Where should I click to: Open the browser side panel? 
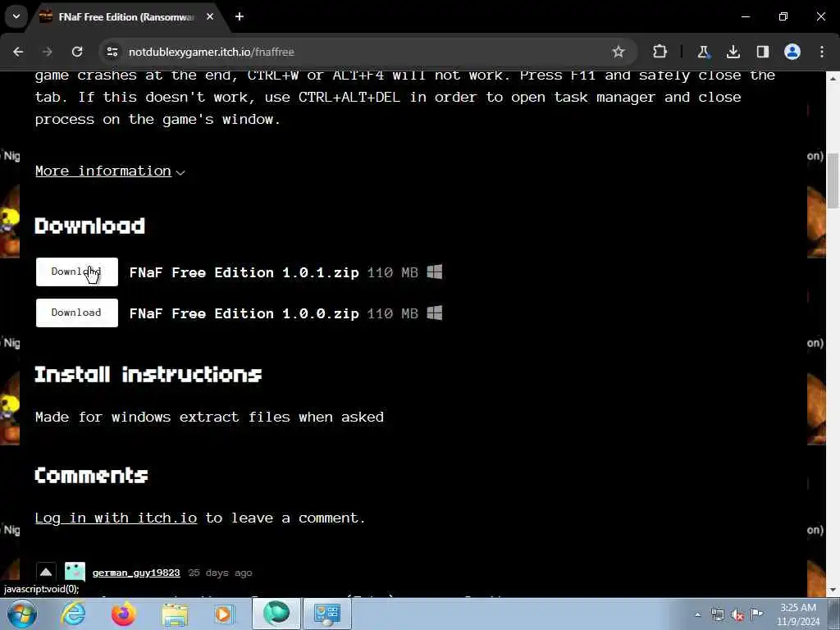pos(762,52)
